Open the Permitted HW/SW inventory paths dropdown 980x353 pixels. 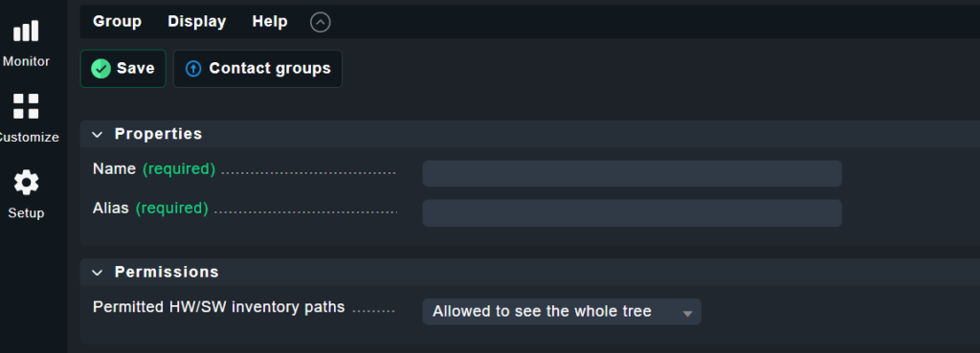[x=562, y=312]
